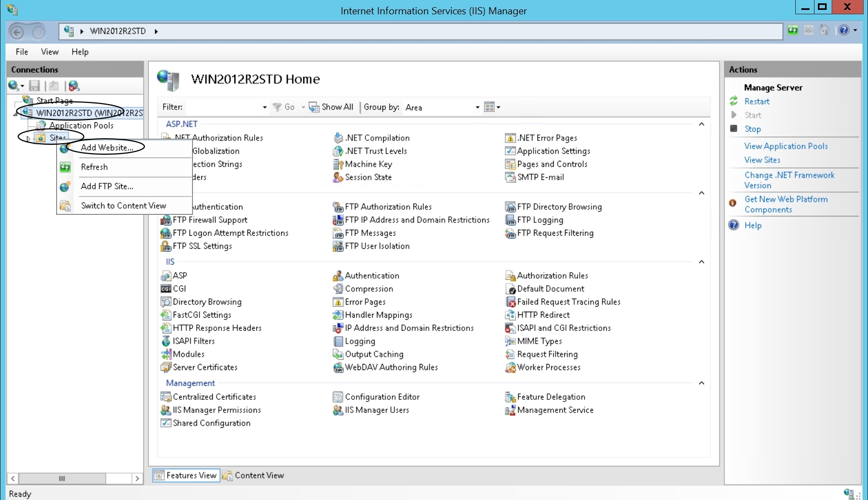Image resolution: width=868 pixels, height=500 pixels.
Task: Open the Help menu
Action: (x=80, y=52)
